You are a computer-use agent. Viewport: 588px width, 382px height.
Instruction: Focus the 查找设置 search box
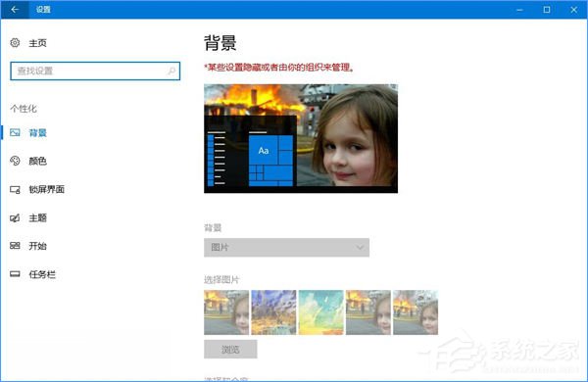[95, 71]
